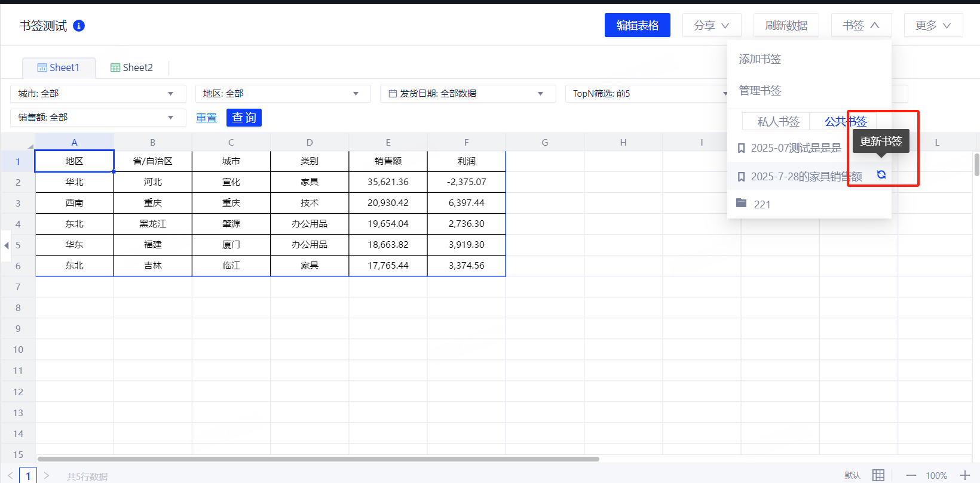980x483 pixels.
Task: Click the horizontal scrollbar below the sheet
Action: tap(318, 459)
